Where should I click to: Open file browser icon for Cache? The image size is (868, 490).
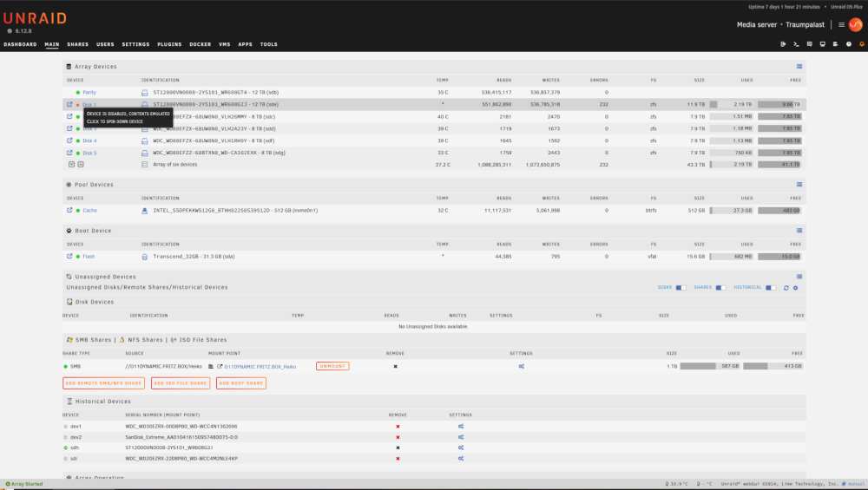coord(69,210)
